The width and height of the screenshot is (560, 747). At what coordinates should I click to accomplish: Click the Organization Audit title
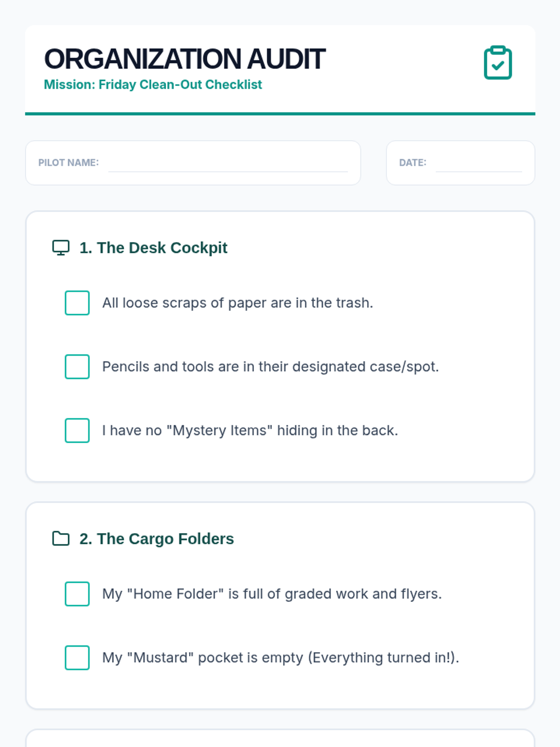(184, 59)
